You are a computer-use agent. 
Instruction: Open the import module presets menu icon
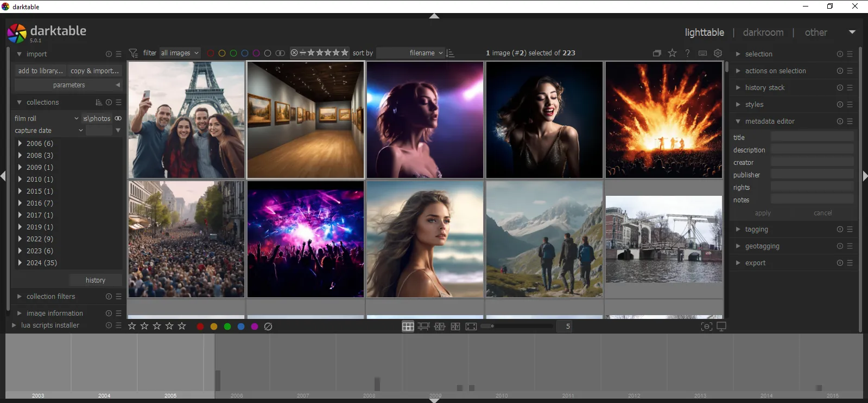(x=119, y=54)
